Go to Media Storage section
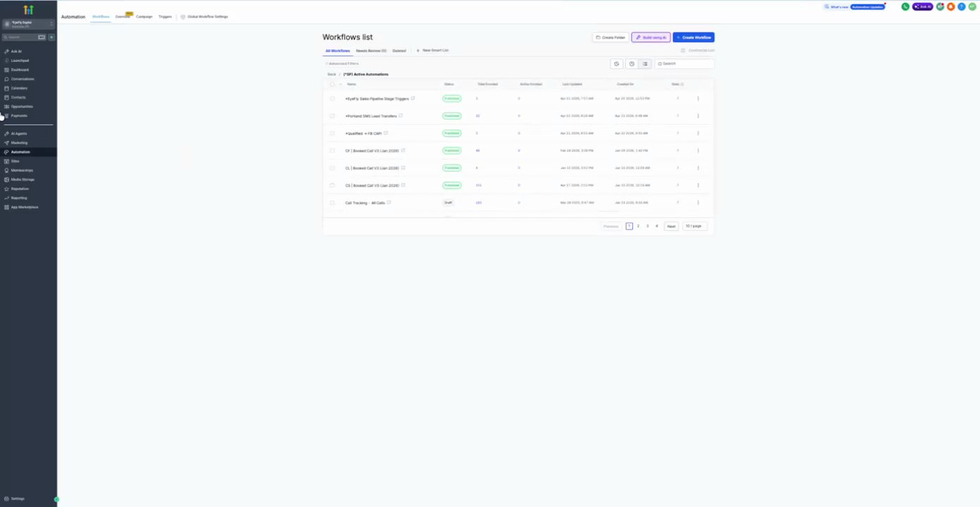Image resolution: width=980 pixels, height=507 pixels. click(23, 180)
